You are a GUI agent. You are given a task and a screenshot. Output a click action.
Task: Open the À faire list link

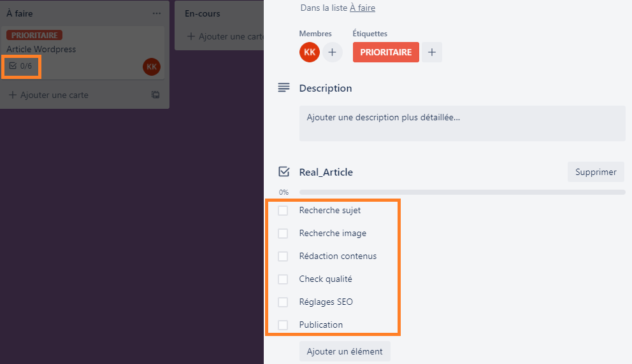pyautogui.click(x=363, y=8)
